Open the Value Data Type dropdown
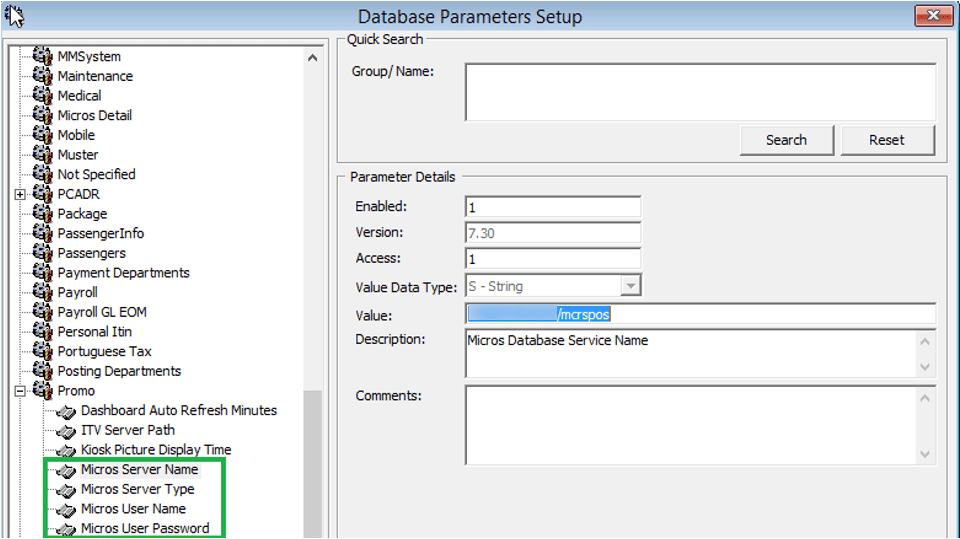960x539 pixels. point(631,285)
